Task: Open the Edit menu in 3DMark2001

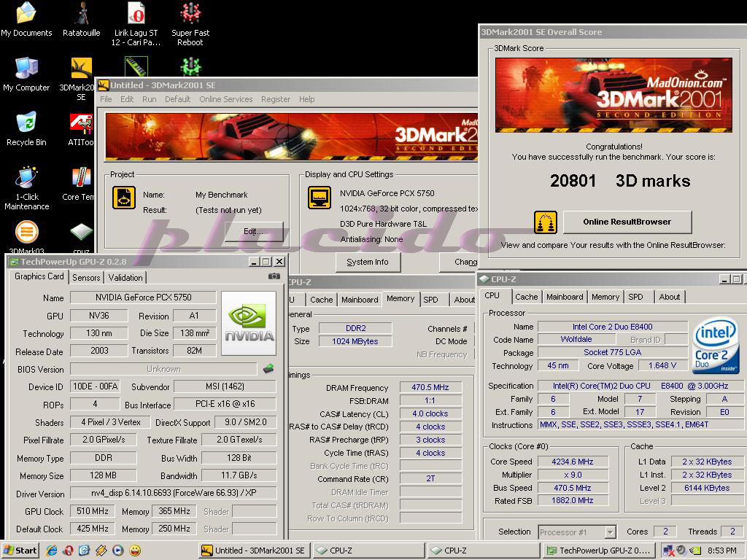Action: [x=127, y=99]
